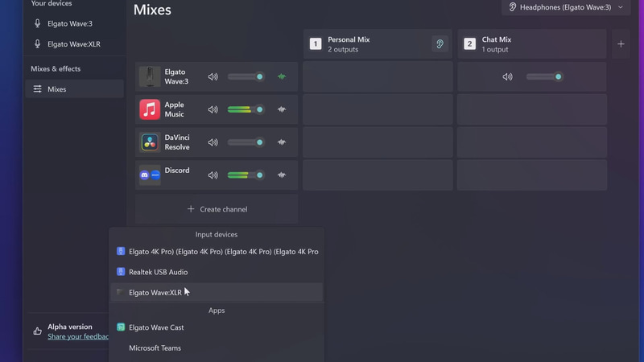Click the sidebar Wave:3 microphone icon

(x=37, y=23)
